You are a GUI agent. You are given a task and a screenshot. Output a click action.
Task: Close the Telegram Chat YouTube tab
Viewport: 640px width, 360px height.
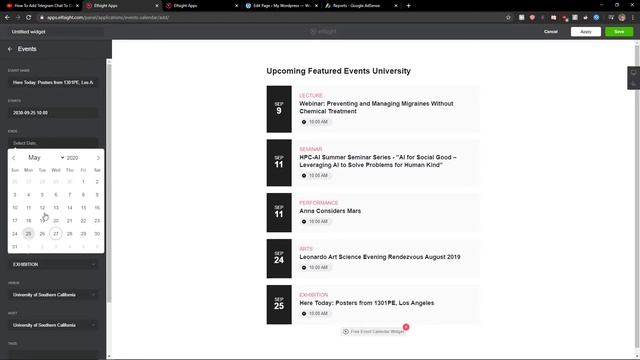[x=77, y=6]
